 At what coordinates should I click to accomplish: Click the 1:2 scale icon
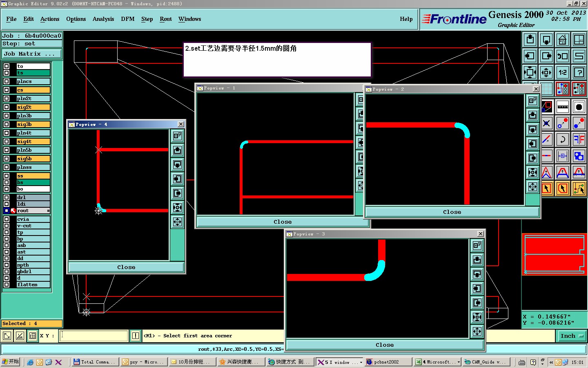[x=563, y=73]
